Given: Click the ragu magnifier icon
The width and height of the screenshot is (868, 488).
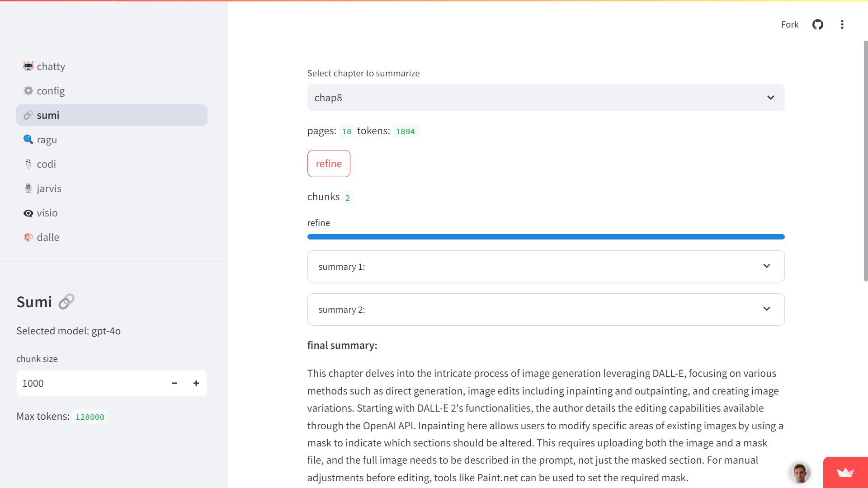Looking at the screenshot, I should (x=28, y=140).
